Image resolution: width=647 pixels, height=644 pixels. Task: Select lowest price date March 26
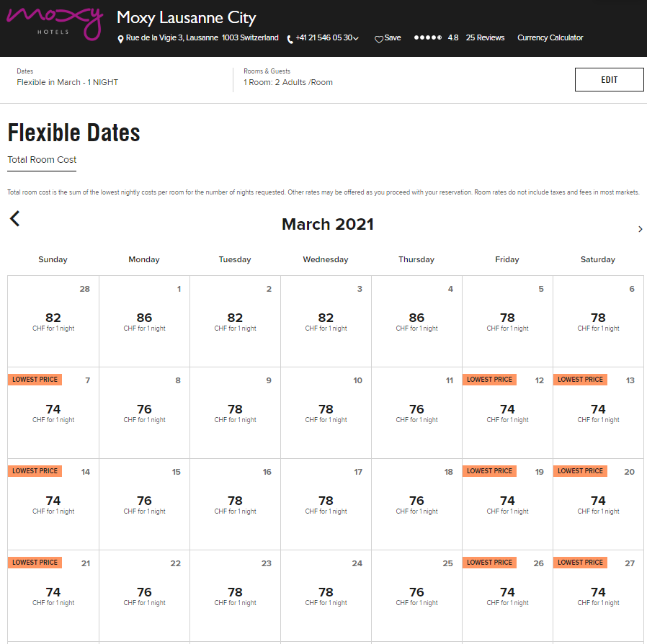coord(507,596)
